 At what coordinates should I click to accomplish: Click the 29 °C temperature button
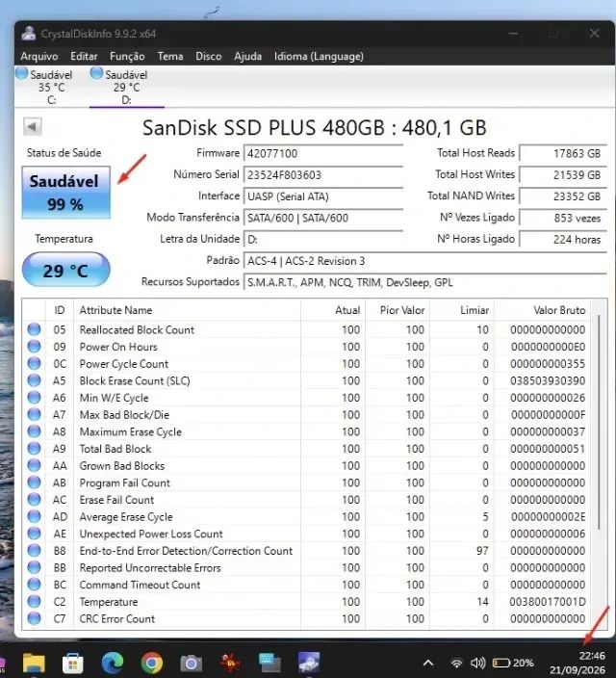[66, 271]
